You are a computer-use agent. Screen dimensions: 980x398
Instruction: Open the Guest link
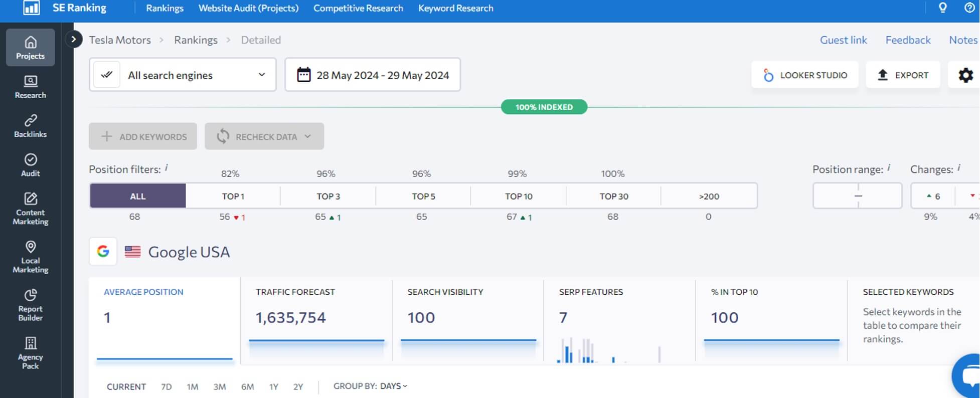point(843,40)
